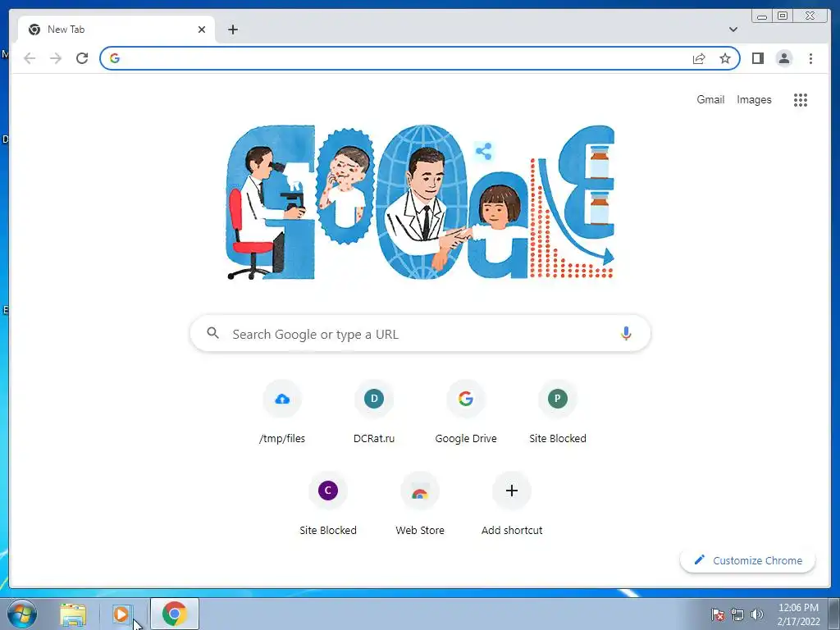
Task: Open the Images link
Action: pos(754,99)
